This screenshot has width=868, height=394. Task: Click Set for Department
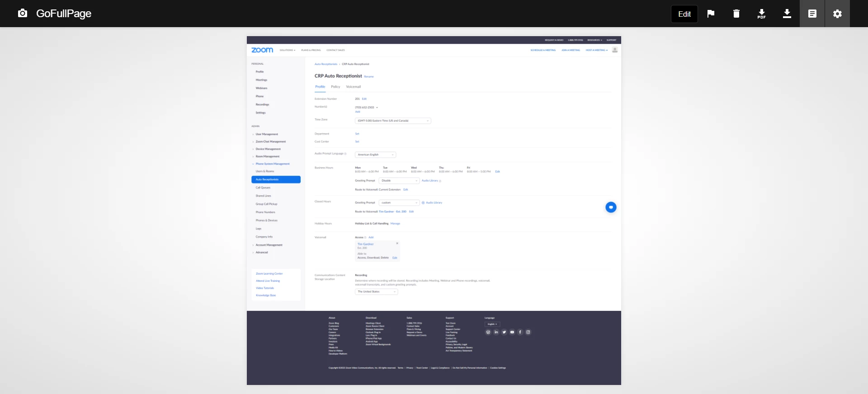pos(357,134)
